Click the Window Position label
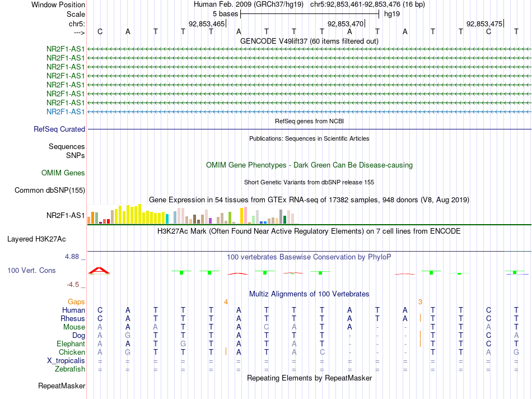Screen dimensions: 532x399 pyautogui.click(x=58, y=4)
